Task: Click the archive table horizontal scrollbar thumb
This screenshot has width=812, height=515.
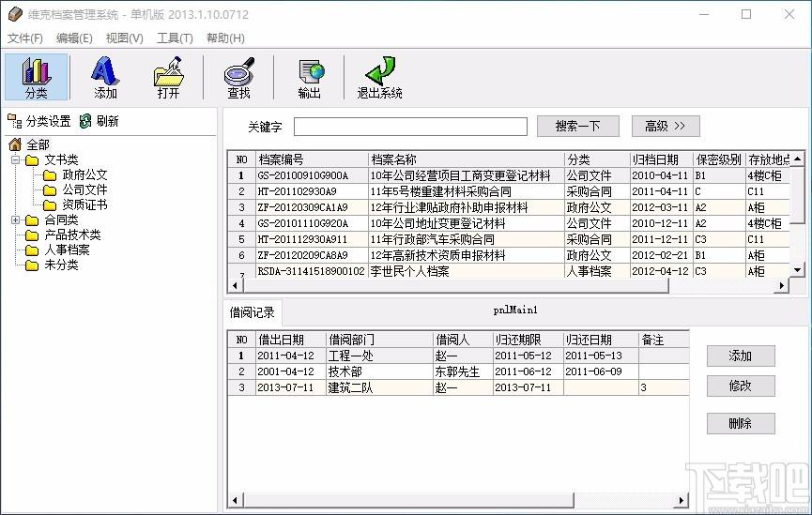Action: pyautogui.click(x=455, y=286)
